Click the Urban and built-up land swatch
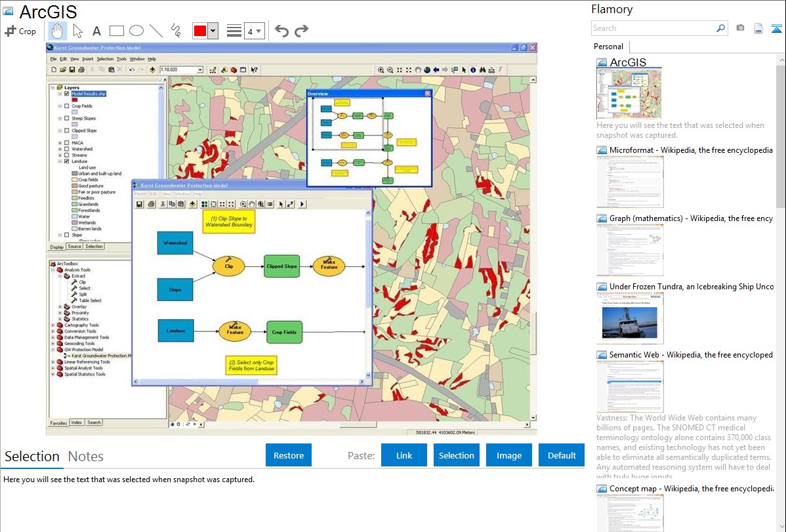This screenshot has width=786, height=532. (75, 173)
